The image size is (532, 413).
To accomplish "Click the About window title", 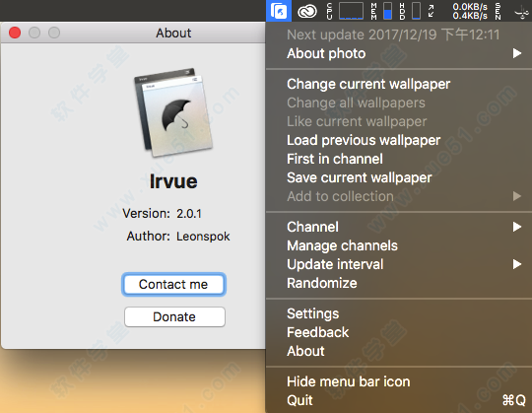I will (x=173, y=33).
